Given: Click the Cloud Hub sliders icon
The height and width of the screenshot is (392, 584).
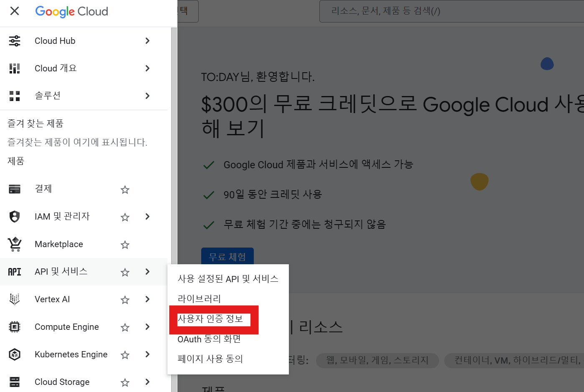Looking at the screenshot, I should pos(15,41).
